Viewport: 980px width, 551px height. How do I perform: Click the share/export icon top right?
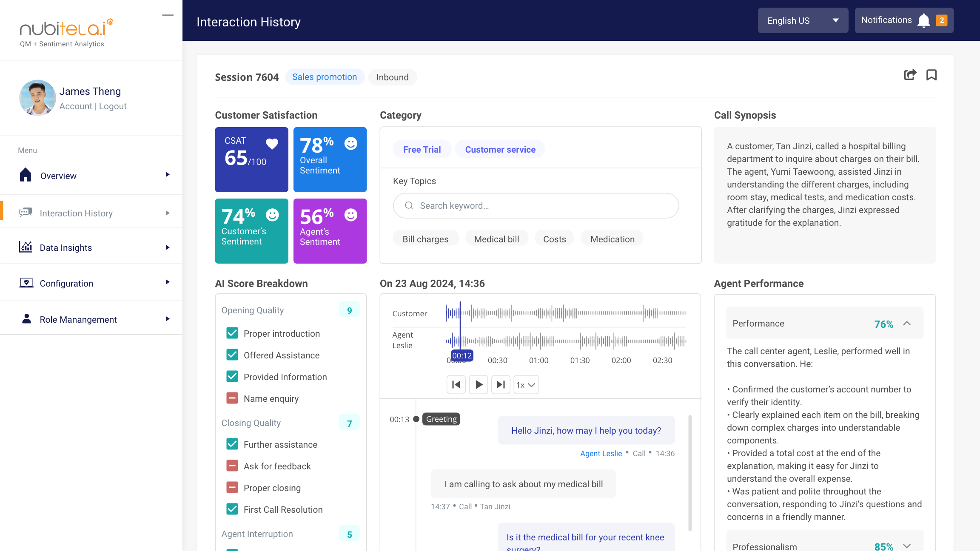click(910, 74)
